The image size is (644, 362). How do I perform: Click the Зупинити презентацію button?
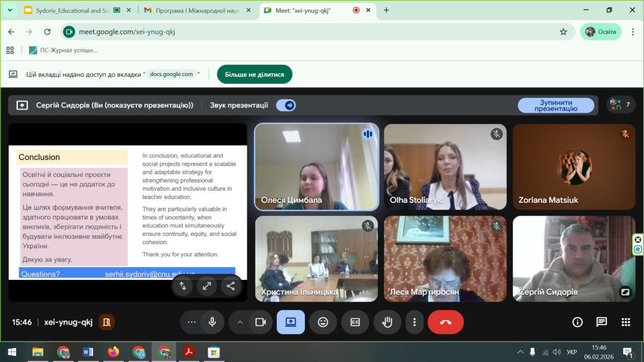point(555,105)
